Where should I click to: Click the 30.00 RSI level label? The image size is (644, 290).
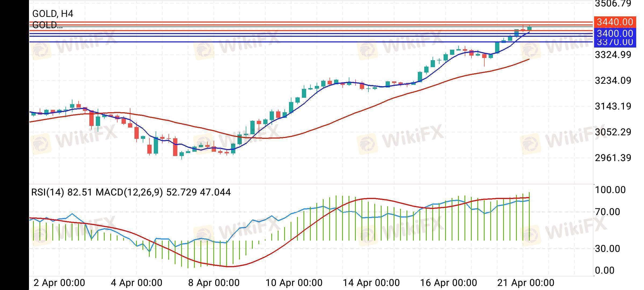[608, 249]
